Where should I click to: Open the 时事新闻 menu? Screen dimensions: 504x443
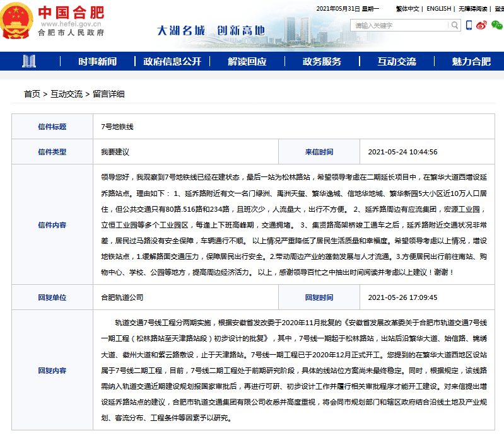point(97,61)
